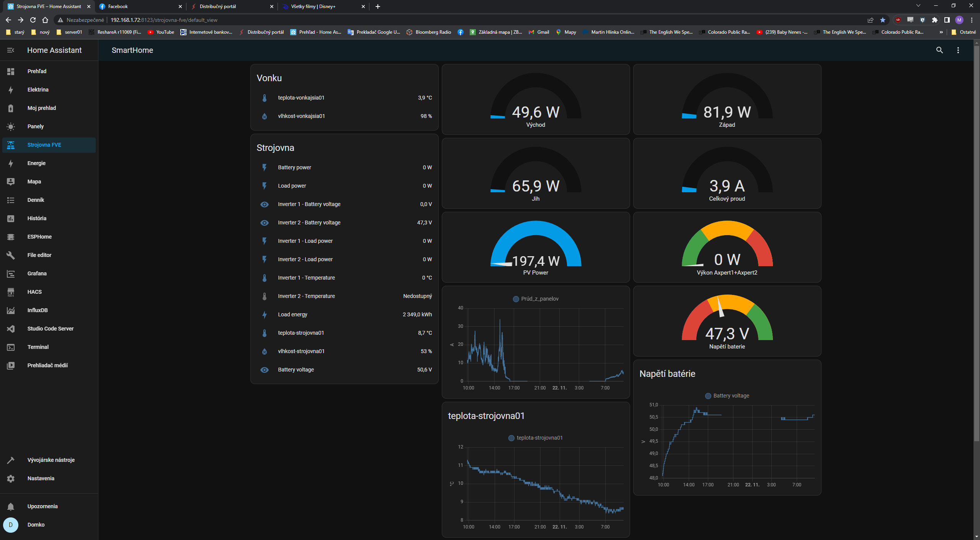Click the Terminal console icon
980x540 pixels.
[11, 347]
